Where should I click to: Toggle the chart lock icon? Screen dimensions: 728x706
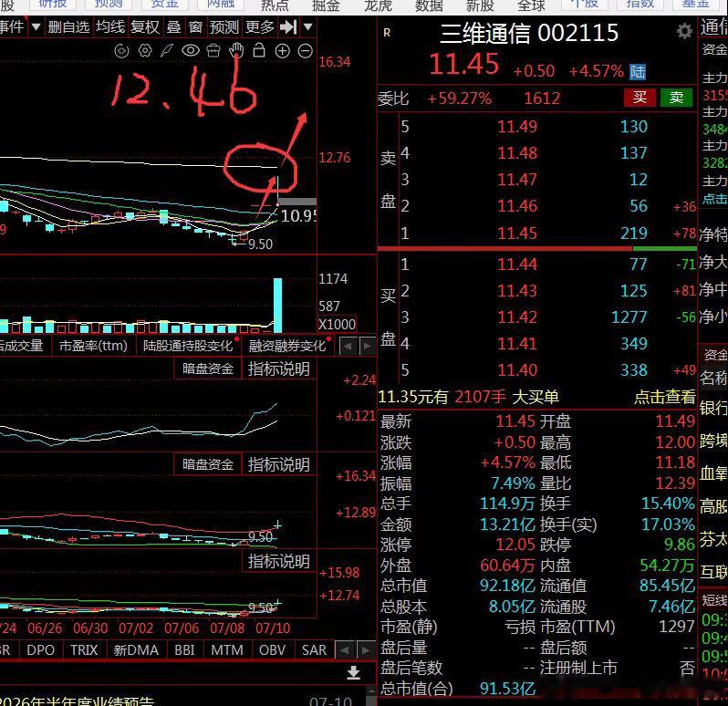coord(259,50)
